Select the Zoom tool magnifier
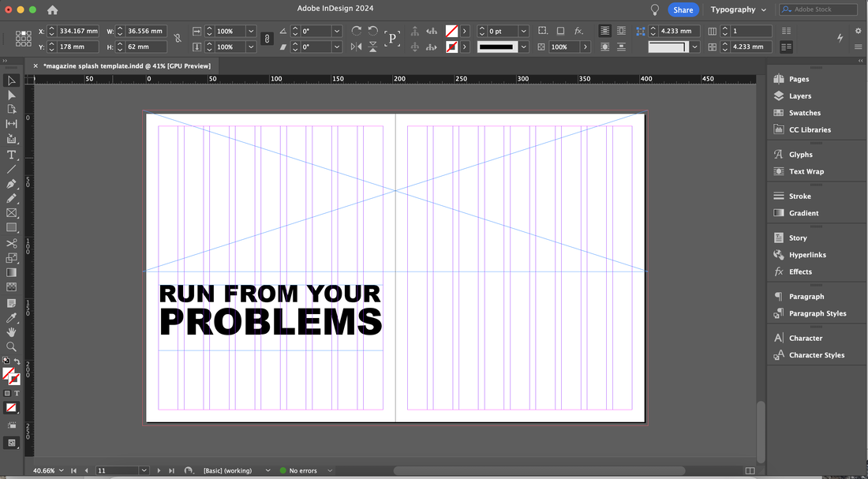Screen dimensions: 868x479 (11, 346)
